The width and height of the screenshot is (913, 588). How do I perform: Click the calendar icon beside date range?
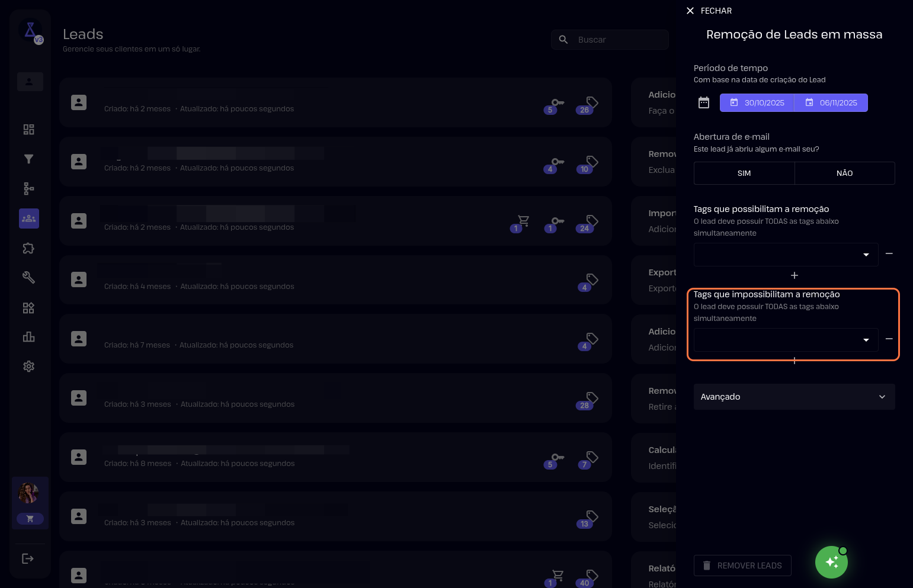tap(703, 103)
